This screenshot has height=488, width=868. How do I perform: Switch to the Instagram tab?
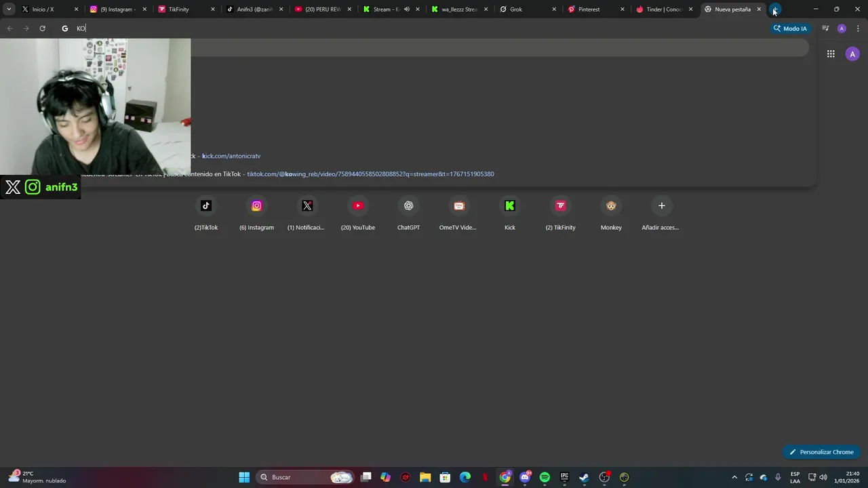pyautogui.click(x=117, y=9)
